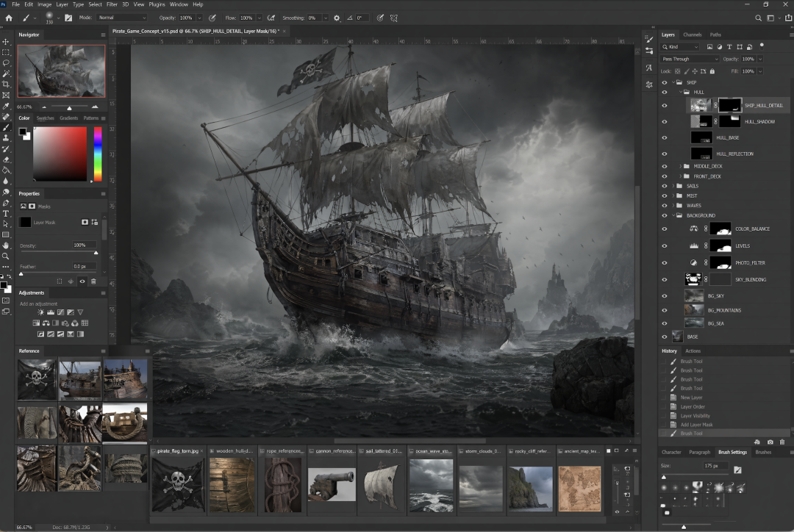The image size is (794, 532).
Task: Activate the Zoom tool in toolbar
Action: pyautogui.click(x=6, y=256)
